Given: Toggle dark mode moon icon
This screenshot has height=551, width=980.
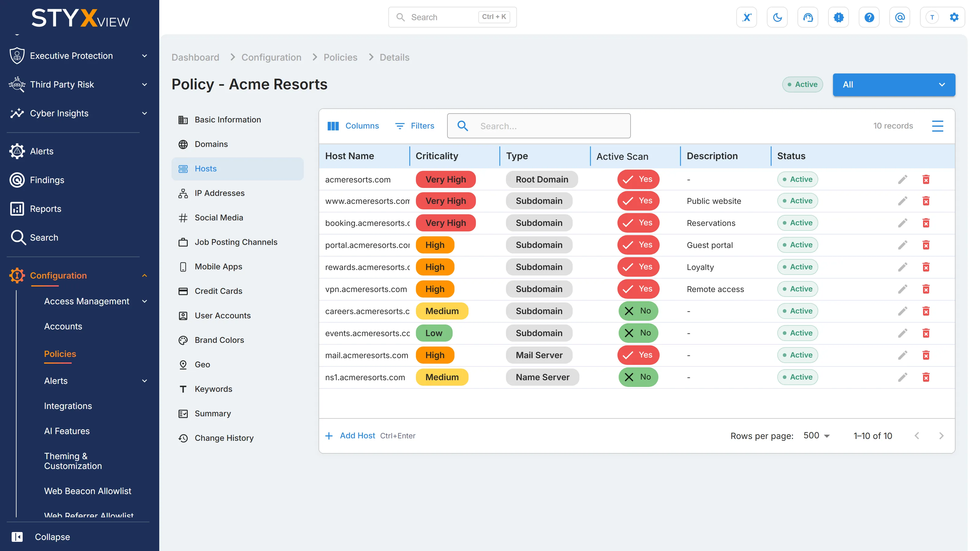Looking at the screenshot, I should coord(777,17).
